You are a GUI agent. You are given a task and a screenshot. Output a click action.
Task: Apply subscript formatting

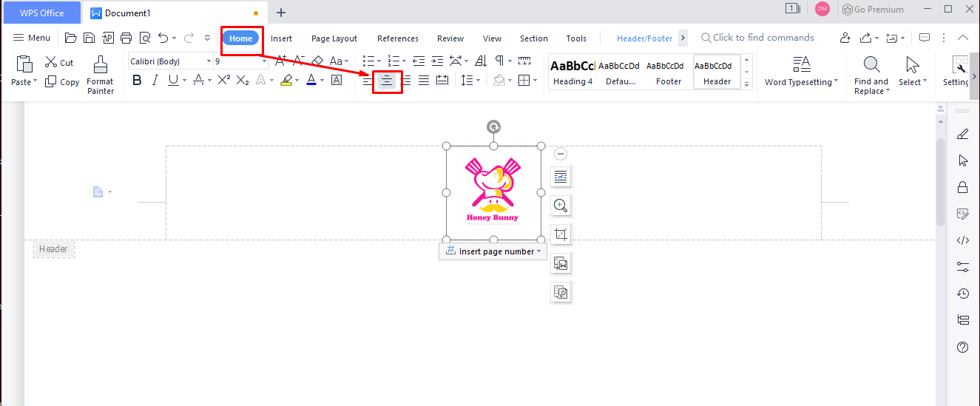click(243, 80)
